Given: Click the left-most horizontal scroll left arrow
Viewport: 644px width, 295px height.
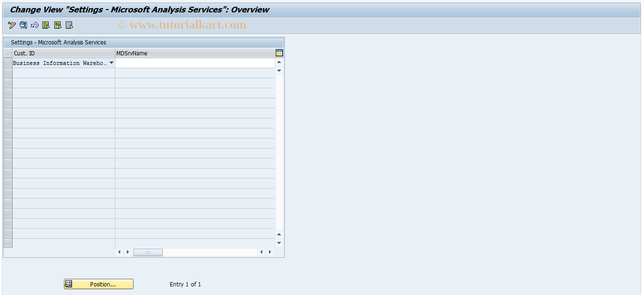Looking at the screenshot, I should coord(119,252).
